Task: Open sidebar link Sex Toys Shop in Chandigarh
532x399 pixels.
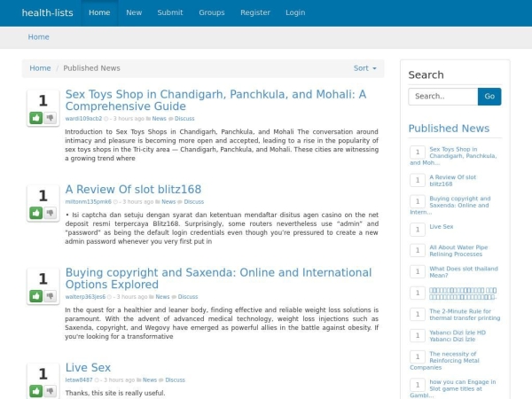Action: pyautogui.click(x=453, y=156)
